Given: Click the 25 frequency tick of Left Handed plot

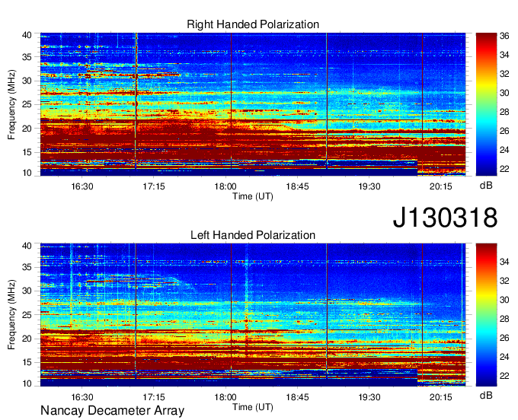Looking at the screenshot, I should point(27,315).
